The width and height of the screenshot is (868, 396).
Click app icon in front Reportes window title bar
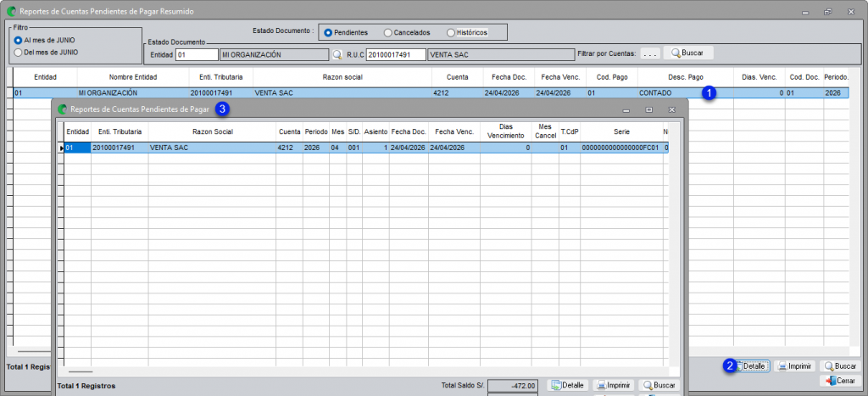click(63, 109)
